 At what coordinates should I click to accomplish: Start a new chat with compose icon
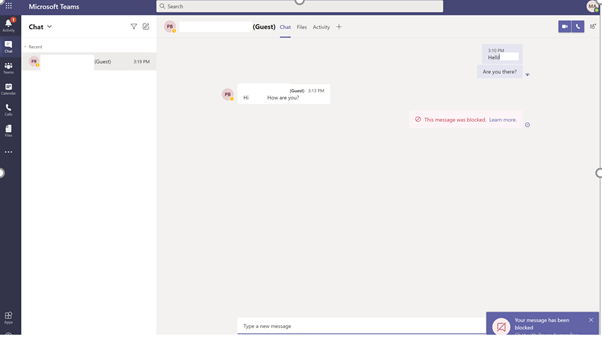[146, 26]
